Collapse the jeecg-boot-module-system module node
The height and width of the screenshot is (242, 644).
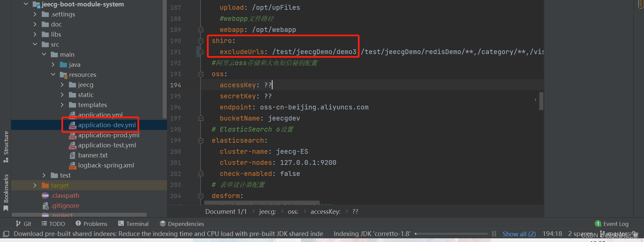click(26, 4)
